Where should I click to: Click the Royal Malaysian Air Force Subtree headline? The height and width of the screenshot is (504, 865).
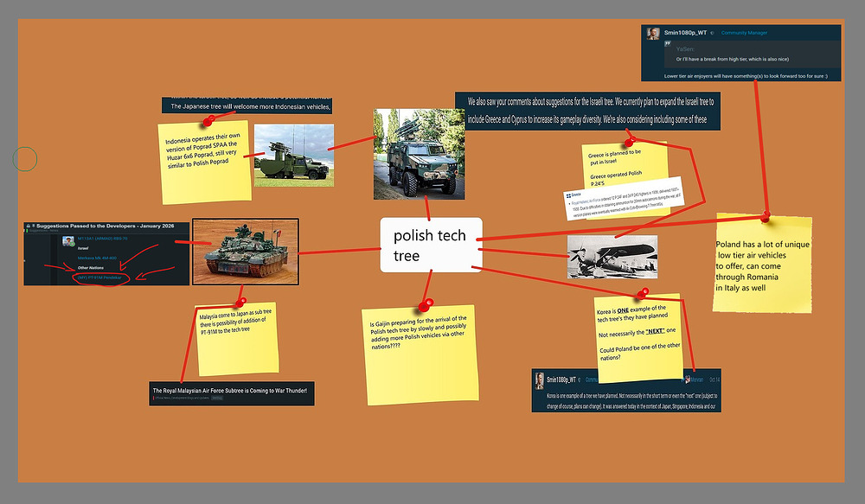(232, 389)
